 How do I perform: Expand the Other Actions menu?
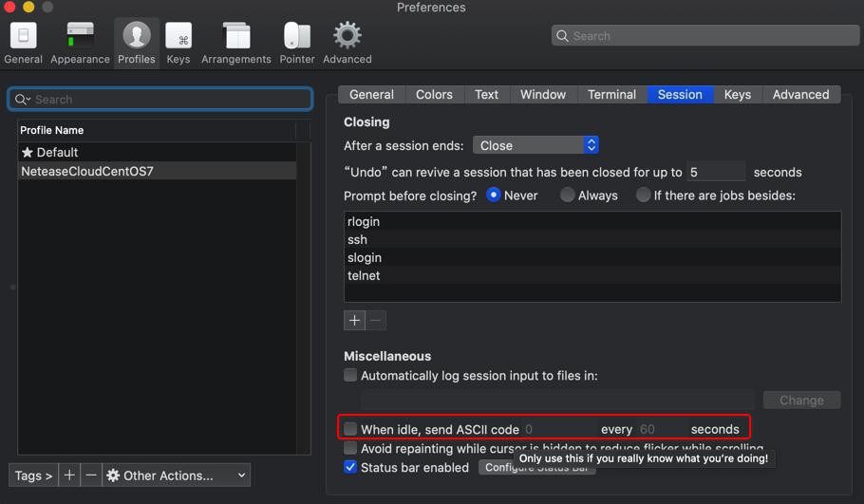click(x=177, y=475)
